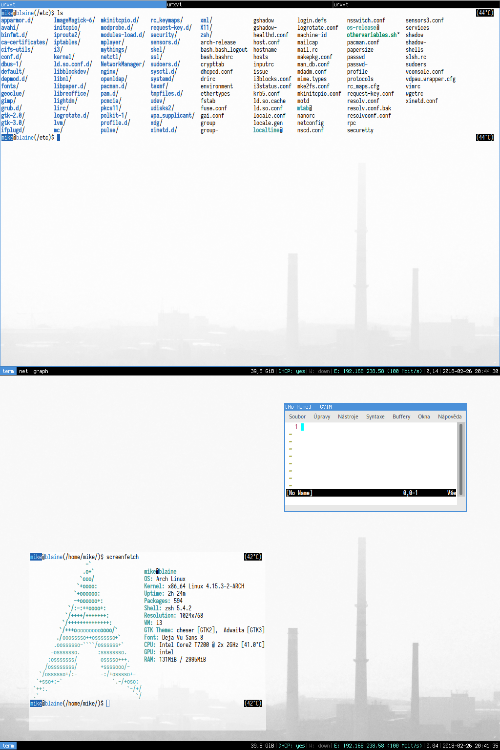This screenshot has width=500, height=750.
Task: Click 'vdpau_wrapper.cfg' in the terminal listing
Action: point(431,79)
